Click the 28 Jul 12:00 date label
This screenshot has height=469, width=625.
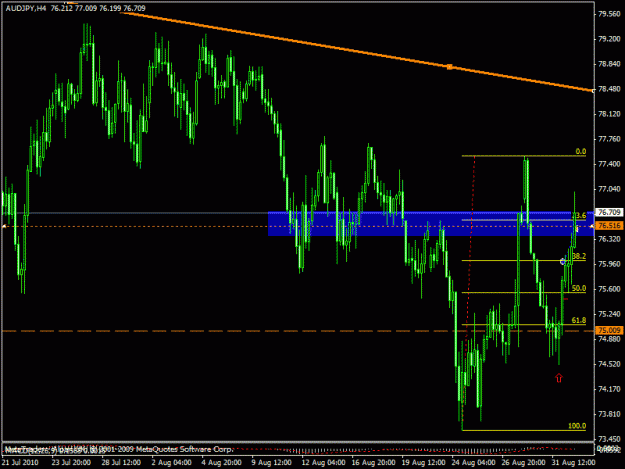click(121, 463)
